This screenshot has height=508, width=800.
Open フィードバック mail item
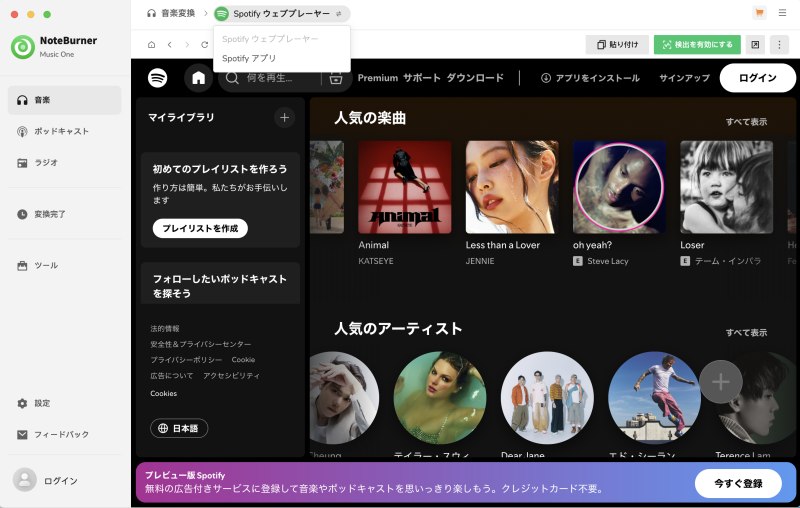tap(64, 435)
